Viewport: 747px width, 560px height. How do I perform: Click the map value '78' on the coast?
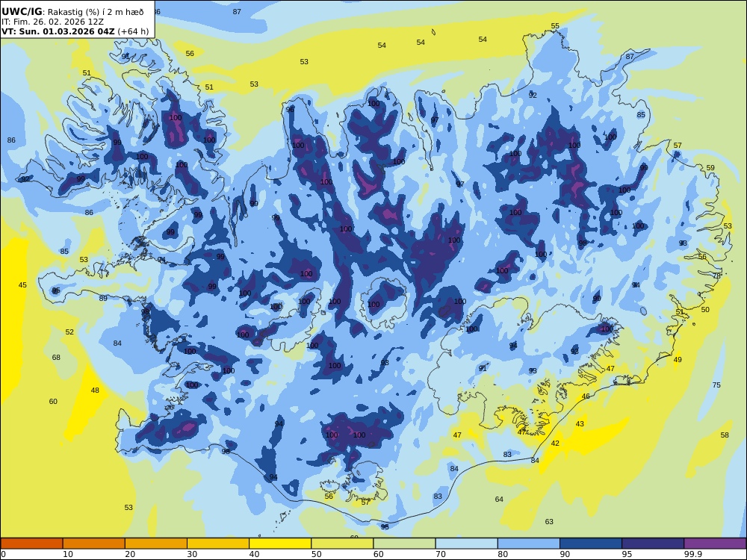click(716, 276)
